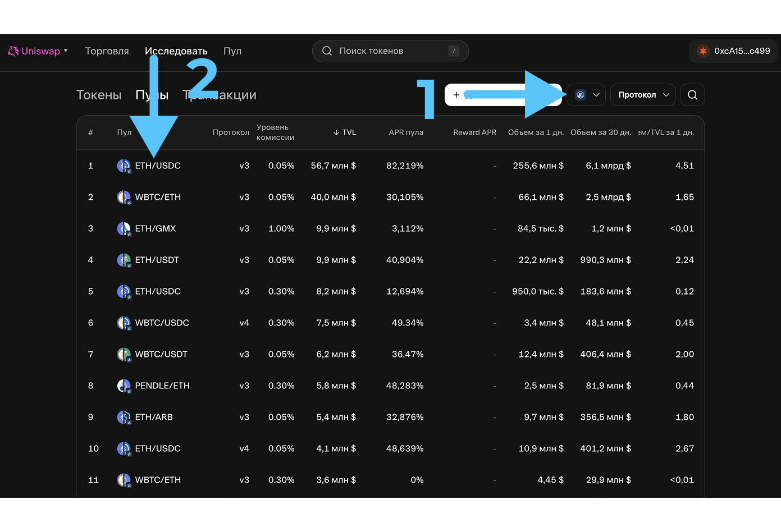Viewport: 781px width, 532px height.
Task: Open the WBTC/ETH 0.05% pool link
Action: click(158, 197)
